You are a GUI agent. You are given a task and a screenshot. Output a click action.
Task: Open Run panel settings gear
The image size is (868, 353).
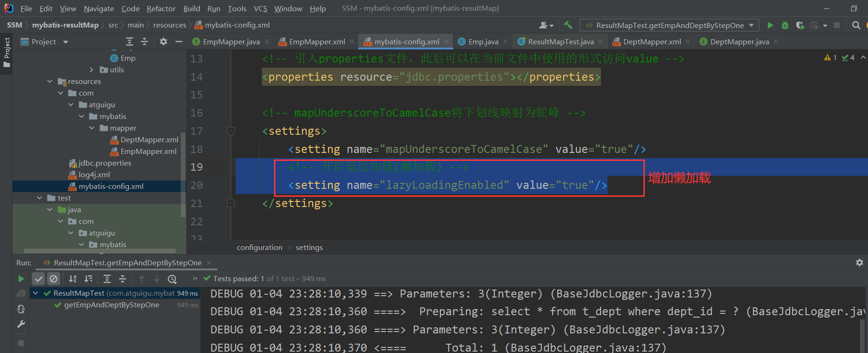(x=860, y=263)
